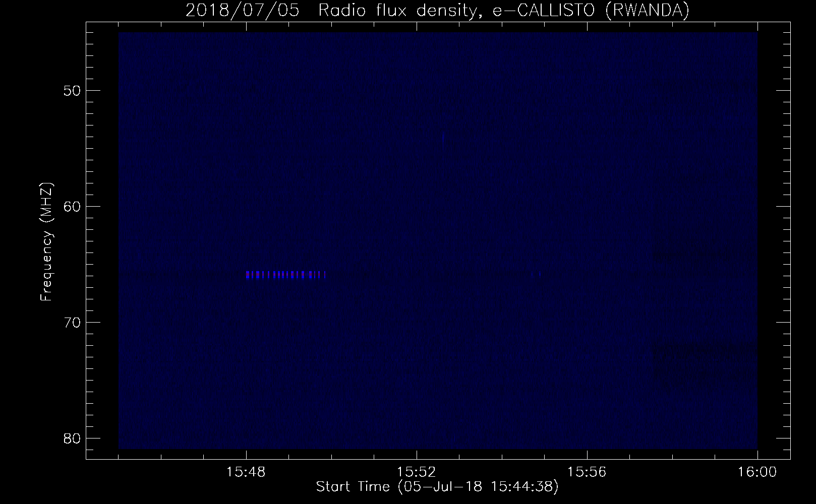Click the 'Frequency (MHZ)' axis label
This screenshot has width=816, height=504.
(x=46, y=242)
